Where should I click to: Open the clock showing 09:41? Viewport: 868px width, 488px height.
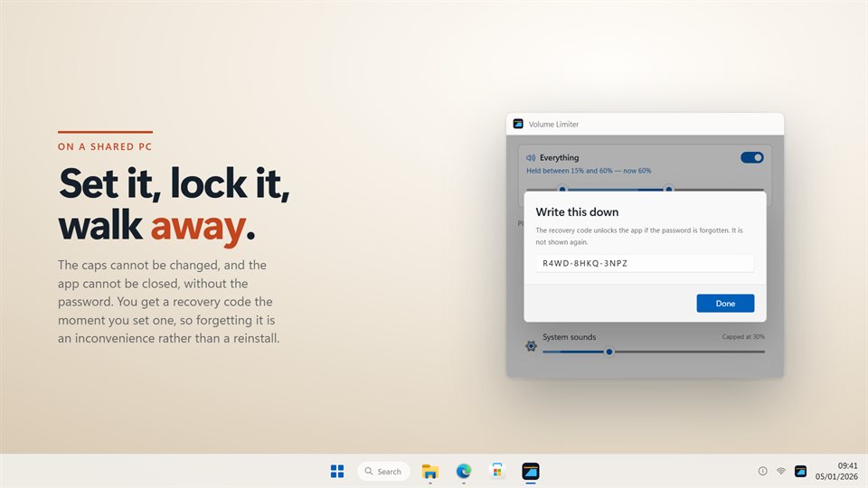(x=836, y=471)
